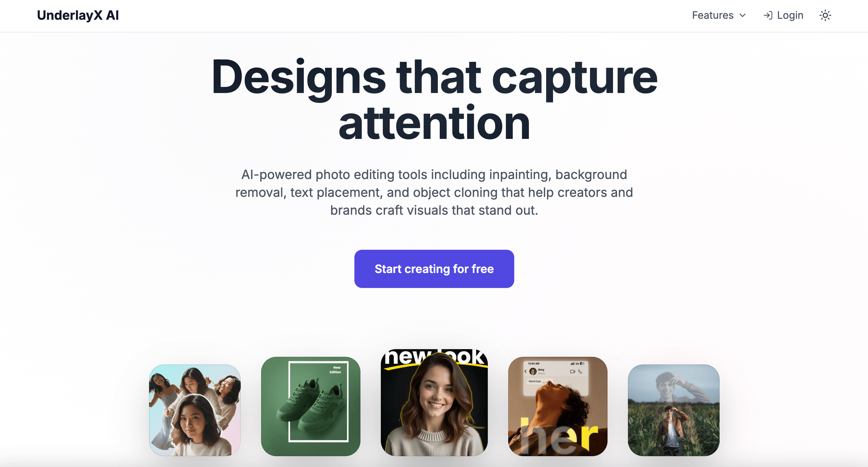Open the Features menu
Screen dimensions: 868x467
pos(719,16)
